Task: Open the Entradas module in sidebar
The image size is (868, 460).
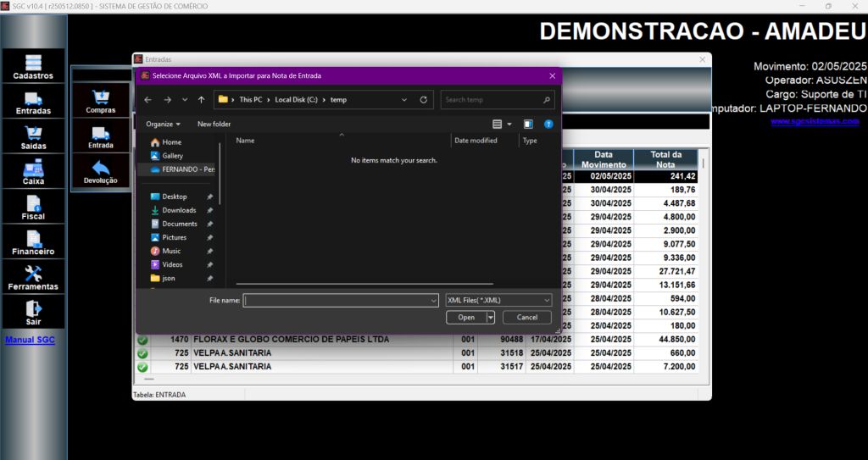Action: [33, 102]
